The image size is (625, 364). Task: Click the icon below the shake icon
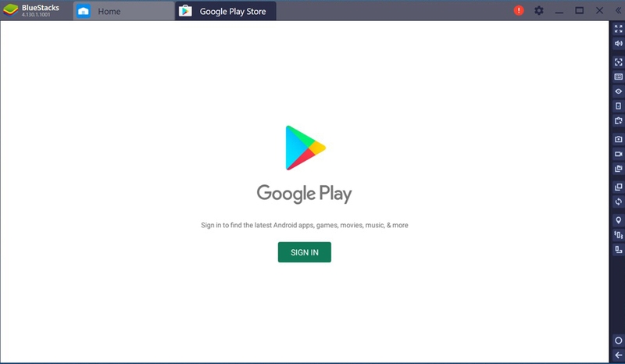[618, 250]
